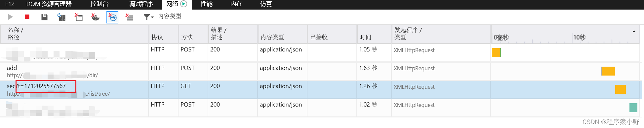Open the 性能 tab
The image size is (644, 128).
pyautogui.click(x=207, y=4)
